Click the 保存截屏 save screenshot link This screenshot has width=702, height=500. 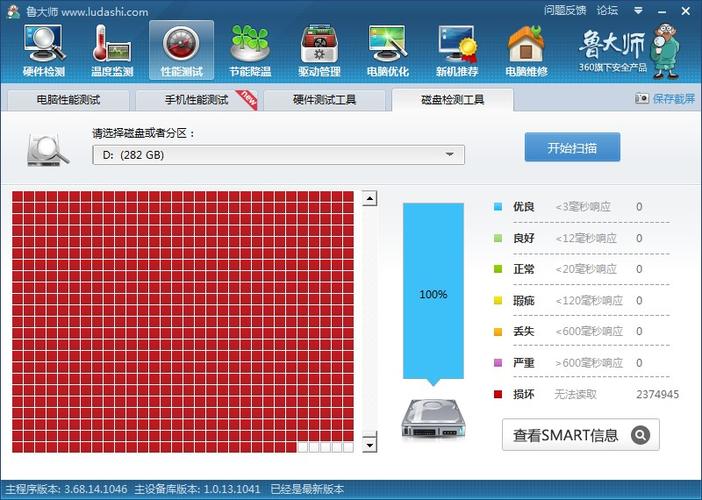coord(673,98)
